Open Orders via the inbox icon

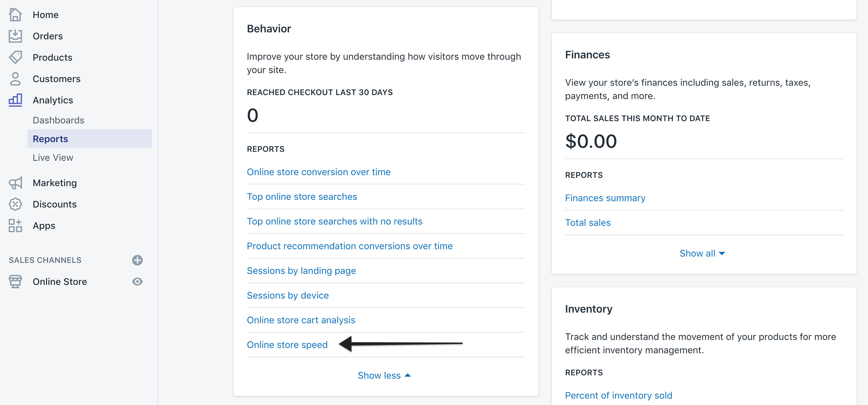(15, 36)
